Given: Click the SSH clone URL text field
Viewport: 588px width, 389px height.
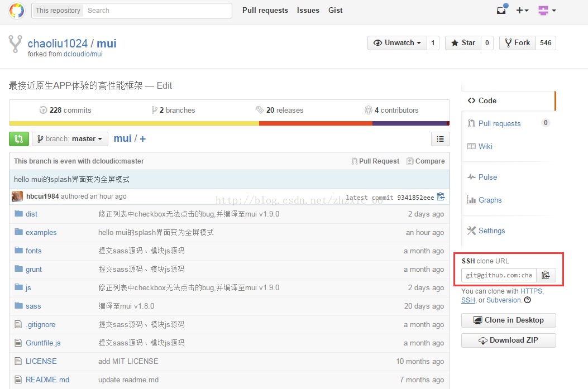Looking at the screenshot, I should pyautogui.click(x=499, y=276).
